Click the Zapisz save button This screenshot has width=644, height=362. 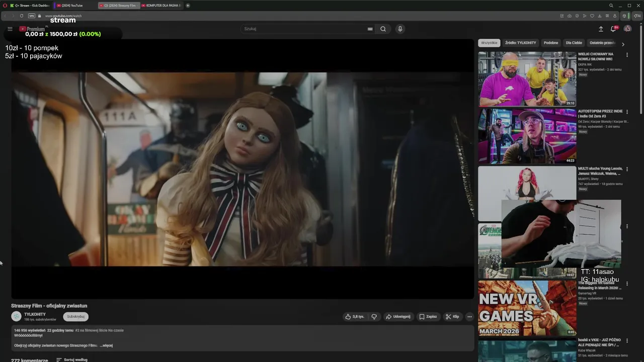(428, 317)
